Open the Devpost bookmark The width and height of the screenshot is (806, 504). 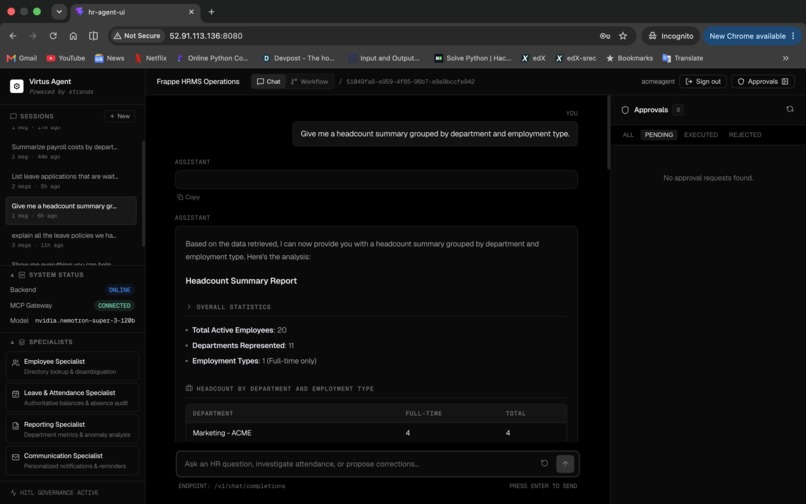[298, 58]
